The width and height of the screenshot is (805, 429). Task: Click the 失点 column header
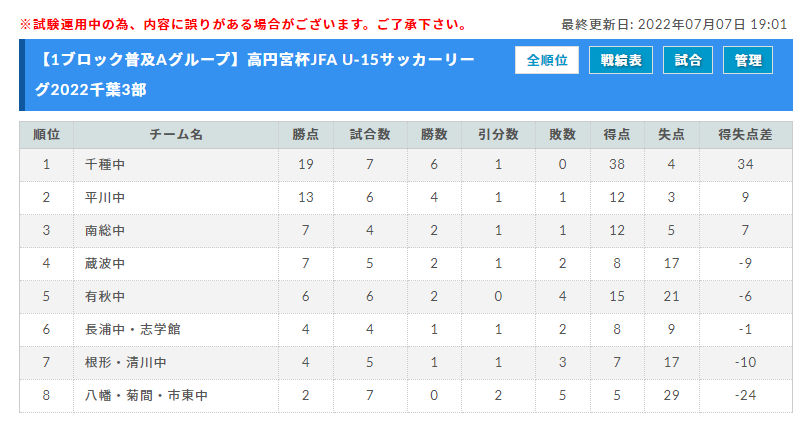(x=671, y=135)
